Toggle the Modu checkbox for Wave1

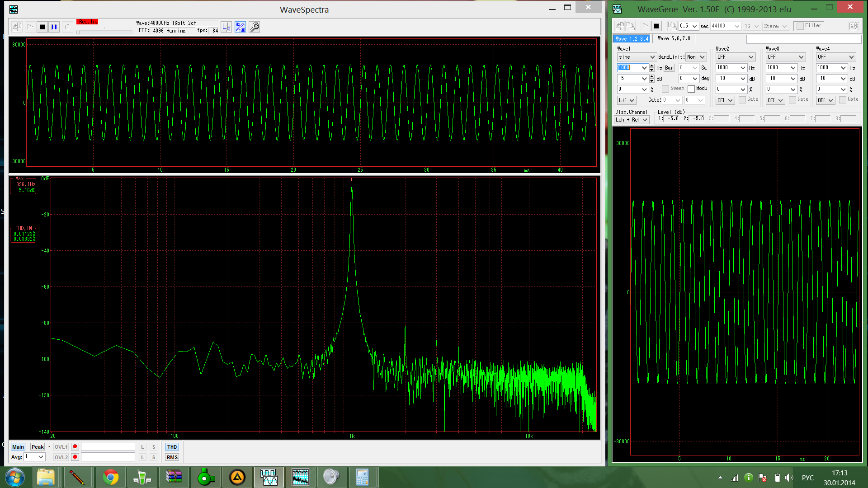tap(691, 89)
